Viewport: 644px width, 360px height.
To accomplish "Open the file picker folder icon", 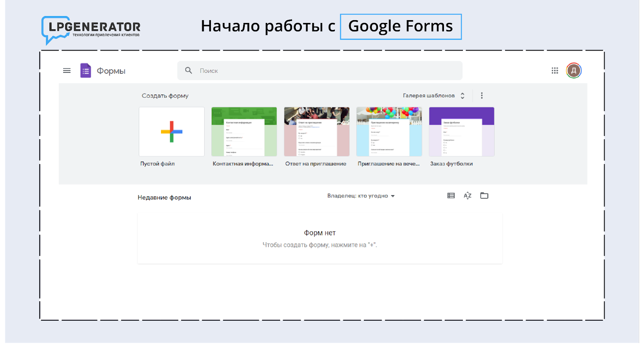I will [484, 195].
